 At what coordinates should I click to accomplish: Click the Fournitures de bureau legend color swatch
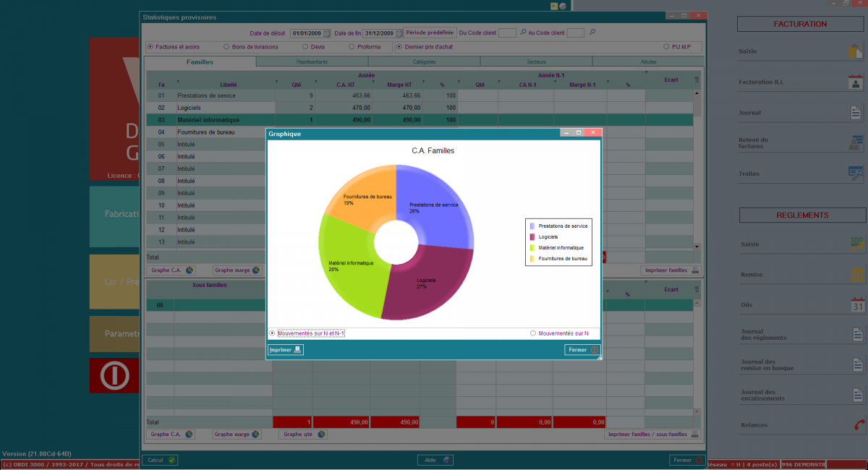532,258
